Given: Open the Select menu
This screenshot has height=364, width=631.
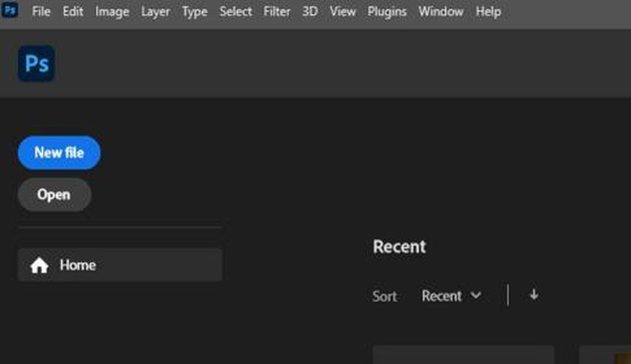Looking at the screenshot, I should point(236,12).
